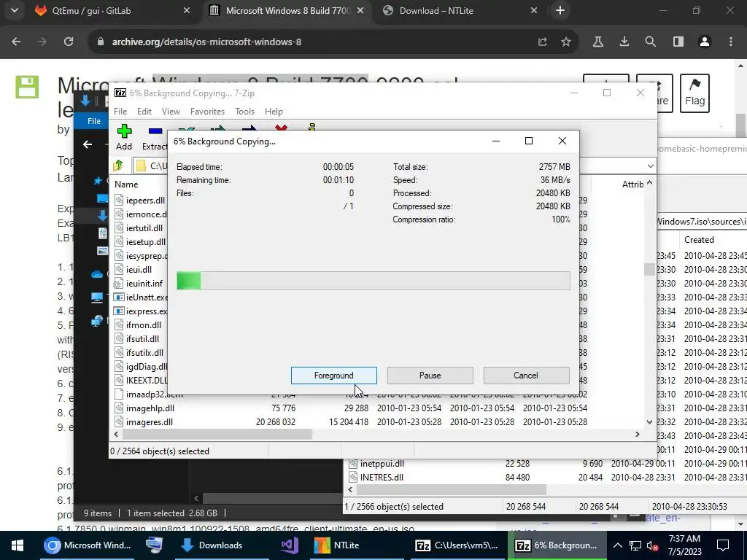Cancel the background copying
The height and width of the screenshot is (560, 747).
tap(526, 376)
